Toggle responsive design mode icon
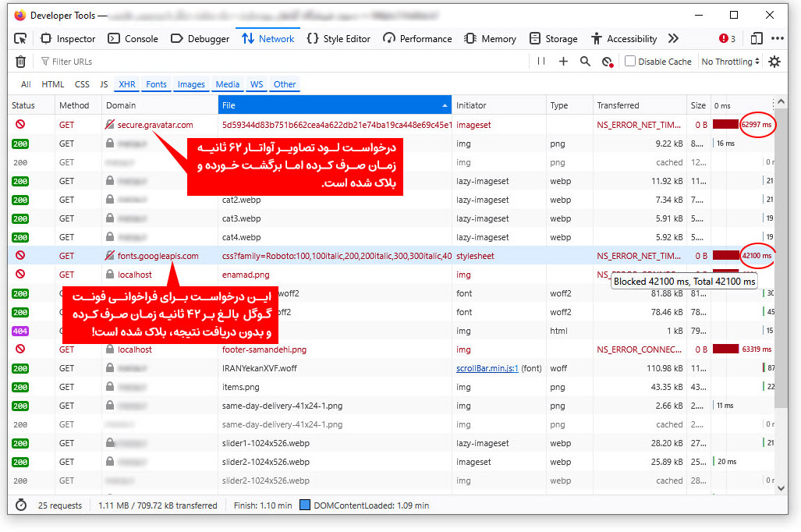The image size is (801, 532). click(x=757, y=38)
